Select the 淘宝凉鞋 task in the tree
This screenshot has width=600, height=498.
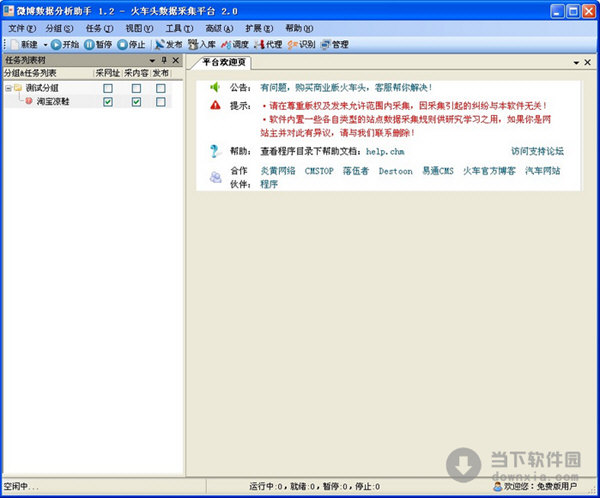click(x=53, y=101)
